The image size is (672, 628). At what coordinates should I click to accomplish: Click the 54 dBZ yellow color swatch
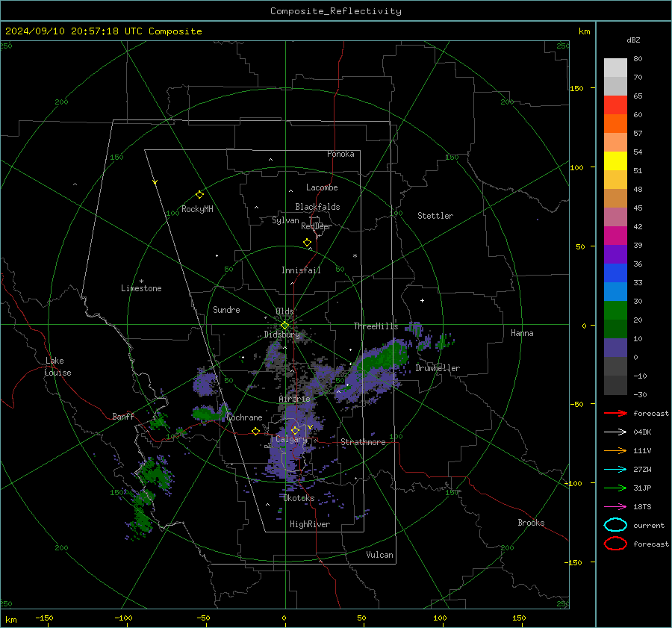615,161
